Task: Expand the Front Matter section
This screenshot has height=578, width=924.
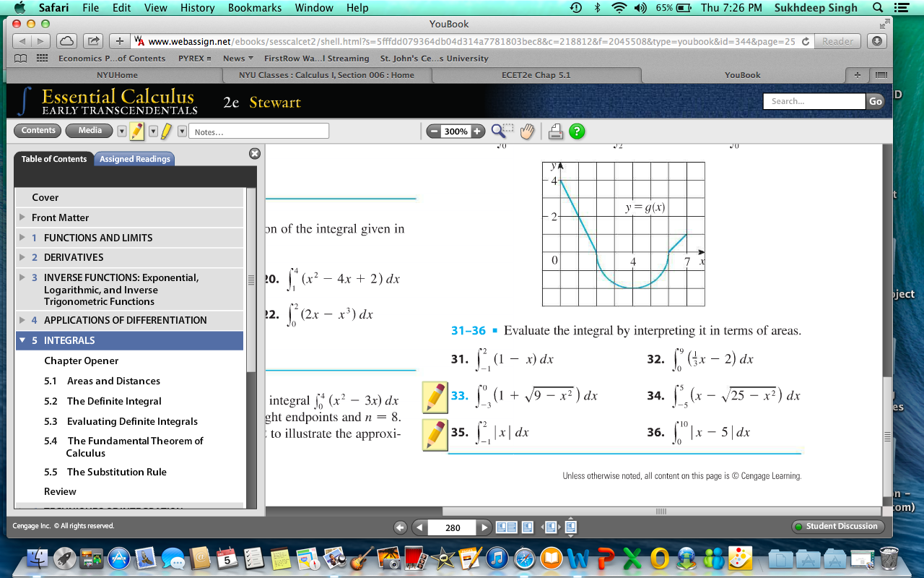Action: 22,217
